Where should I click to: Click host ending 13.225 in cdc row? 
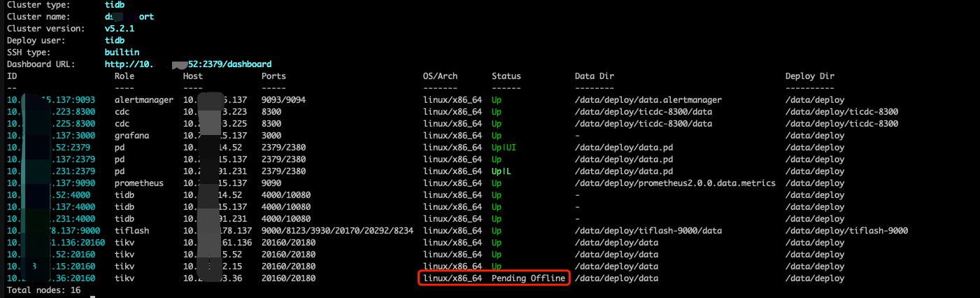pyautogui.click(x=215, y=123)
